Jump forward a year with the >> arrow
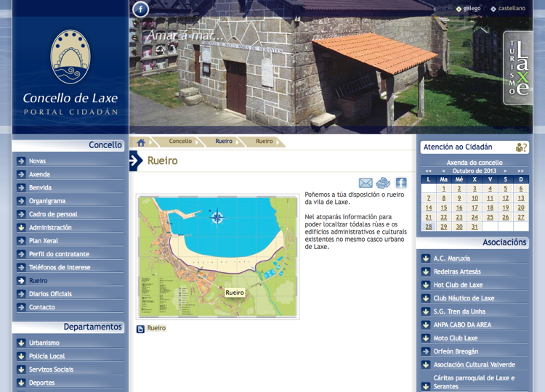545x392 pixels. [520, 171]
